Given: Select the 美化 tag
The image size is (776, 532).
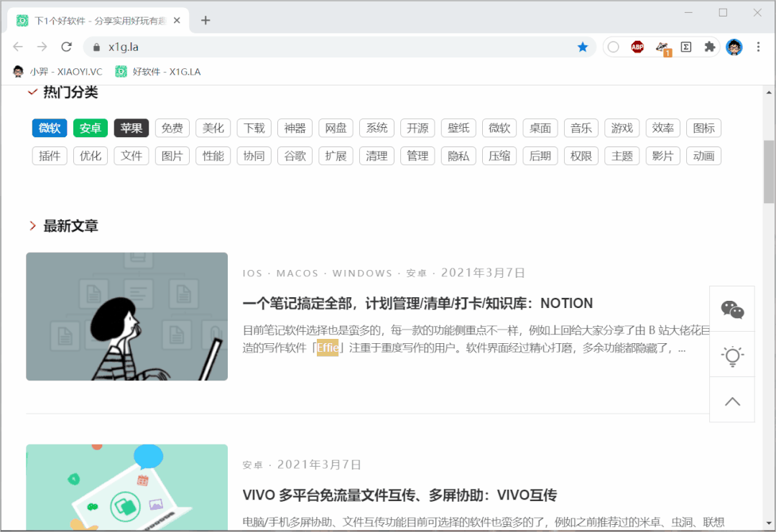Looking at the screenshot, I should [x=213, y=128].
